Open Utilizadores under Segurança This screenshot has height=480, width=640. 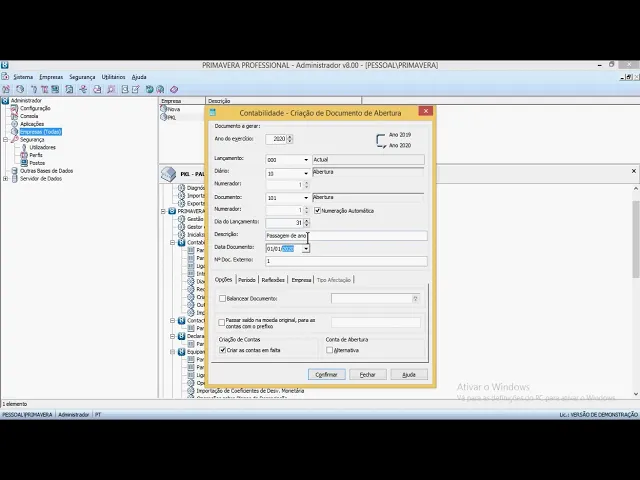tap(42, 147)
